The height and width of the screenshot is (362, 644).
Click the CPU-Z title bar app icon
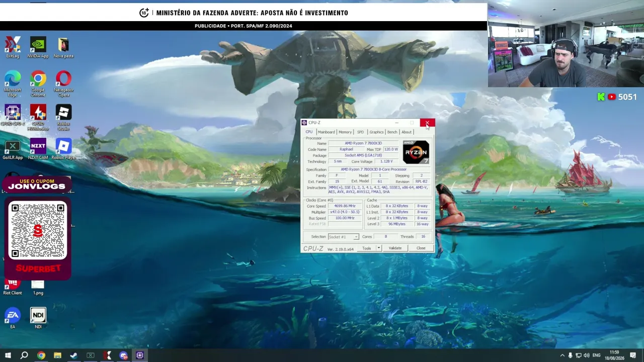[x=304, y=123]
